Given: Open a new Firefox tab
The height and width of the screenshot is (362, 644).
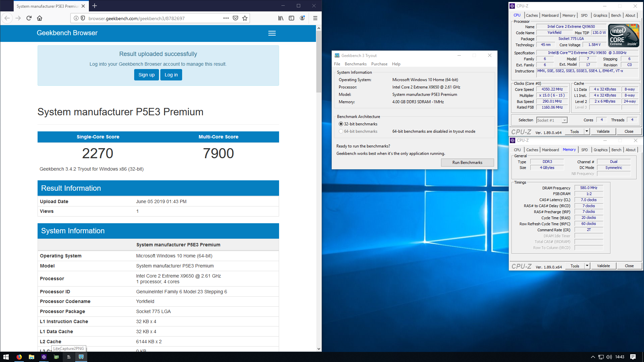Looking at the screenshot, I should (x=95, y=6).
